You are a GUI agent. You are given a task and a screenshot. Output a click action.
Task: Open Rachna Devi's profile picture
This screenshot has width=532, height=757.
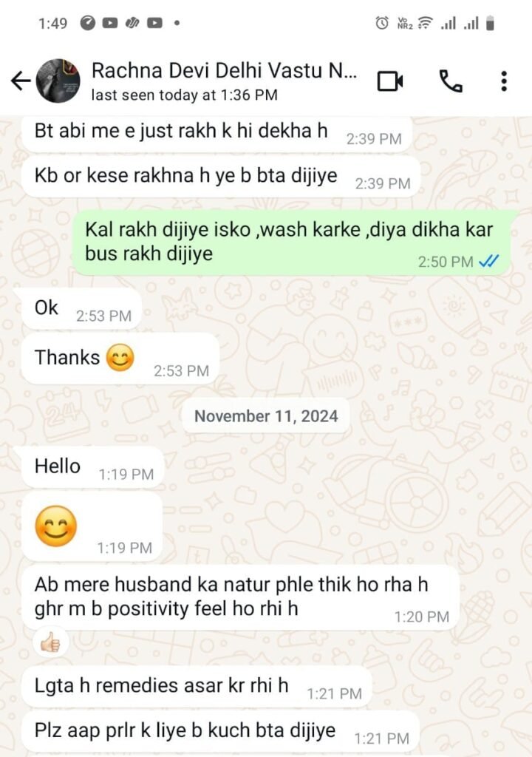coord(58,81)
